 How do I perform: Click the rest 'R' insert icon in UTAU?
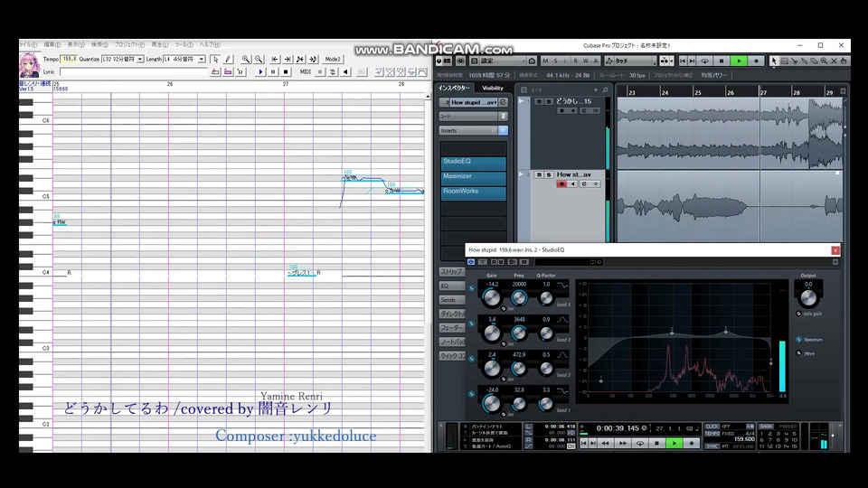click(x=241, y=72)
